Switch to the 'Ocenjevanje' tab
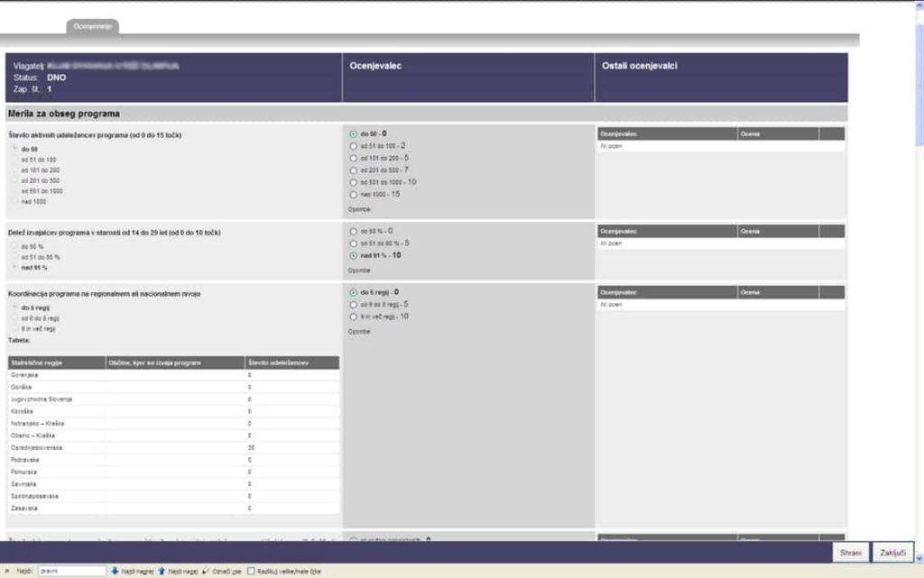 pyautogui.click(x=93, y=27)
